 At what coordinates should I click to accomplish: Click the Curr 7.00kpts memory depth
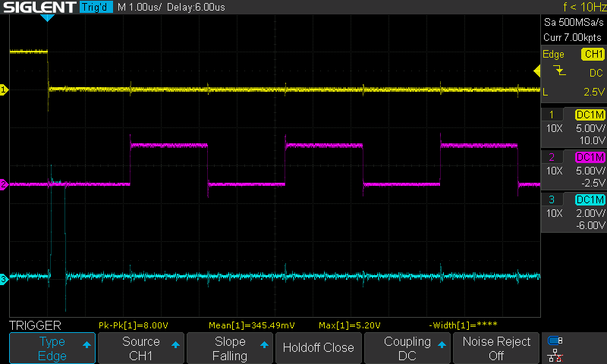572,37
